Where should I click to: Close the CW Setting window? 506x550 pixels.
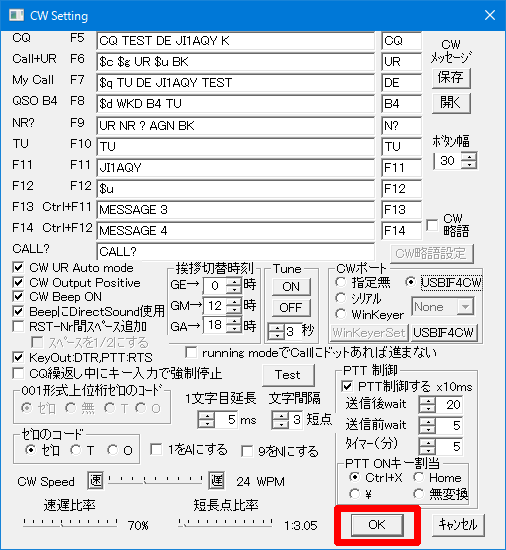coord(490,15)
